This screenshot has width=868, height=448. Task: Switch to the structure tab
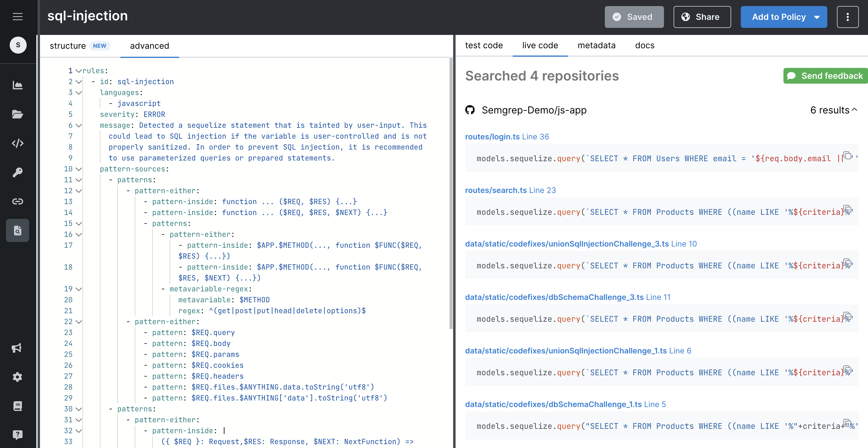click(68, 46)
